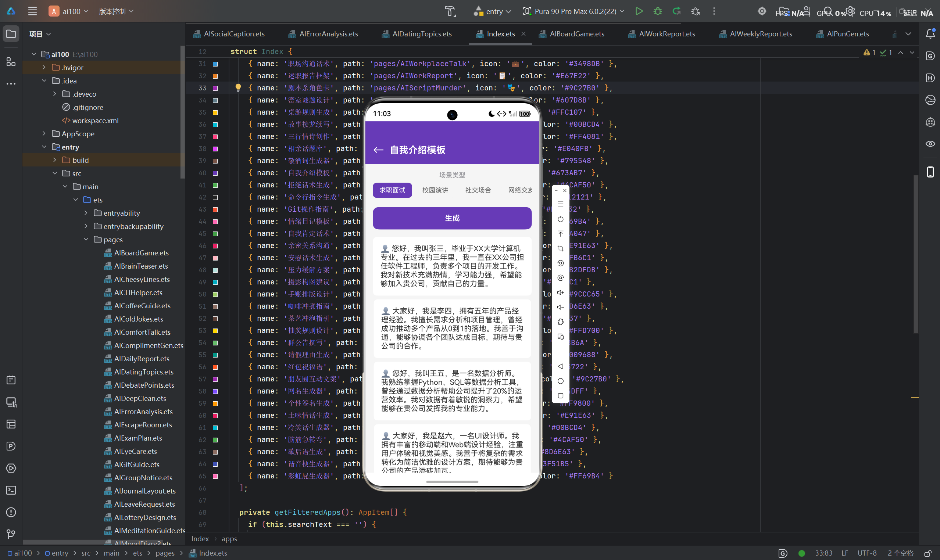
Task: Click the blue color swatch on line 31
Action: [215, 64]
